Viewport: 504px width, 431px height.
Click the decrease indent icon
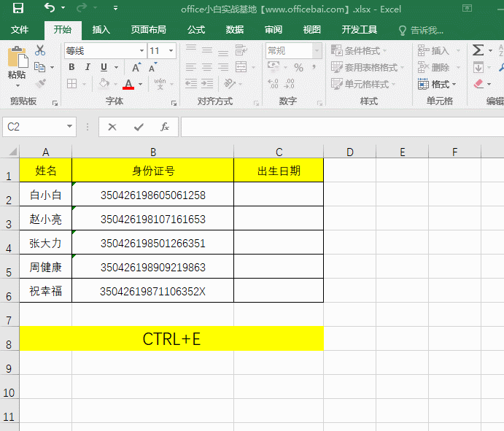click(191, 84)
